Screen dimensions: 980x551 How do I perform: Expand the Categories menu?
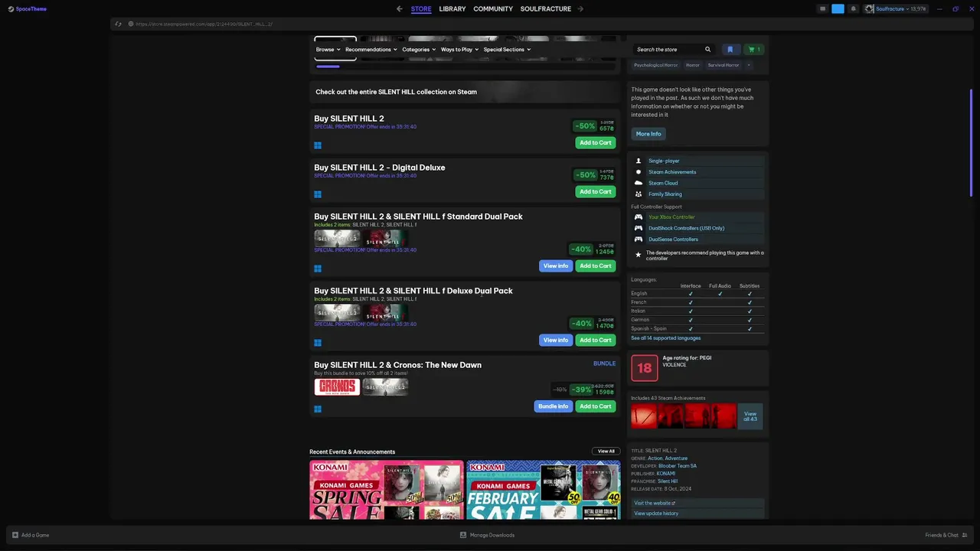click(419, 49)
